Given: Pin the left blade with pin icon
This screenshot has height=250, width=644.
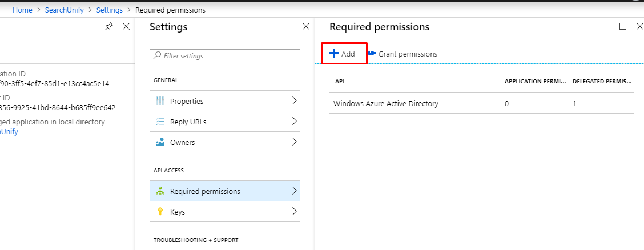Looking at the screenshot, I should click(109, 27).
